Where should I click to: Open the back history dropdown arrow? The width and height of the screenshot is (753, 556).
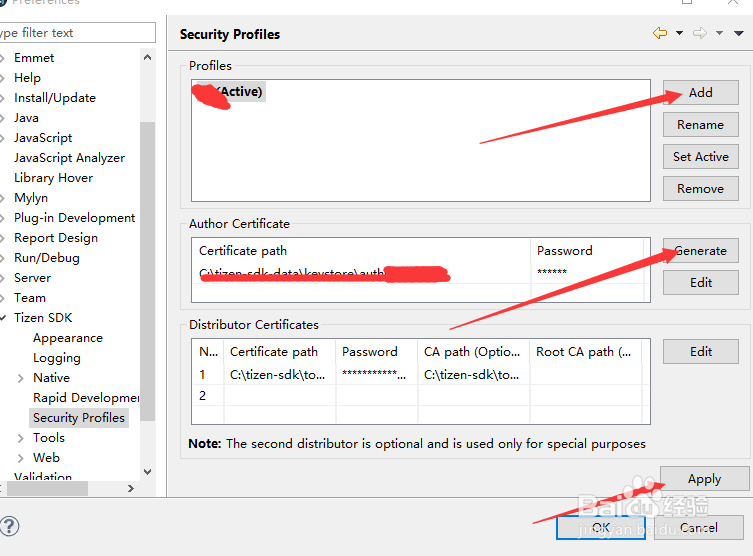pyautogui.click(x=680, y=33)
